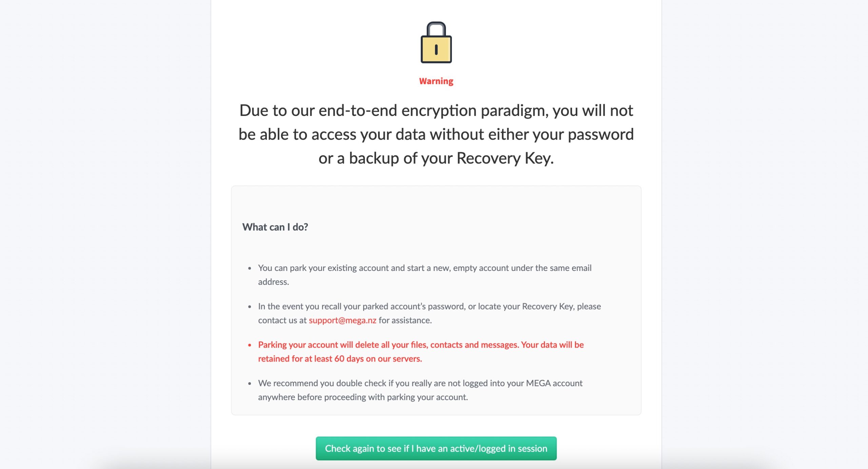Viewport: 868px width, 469px height.
Task: Click the 'retained for at least 60 days' line
Action: coord(340,358)
